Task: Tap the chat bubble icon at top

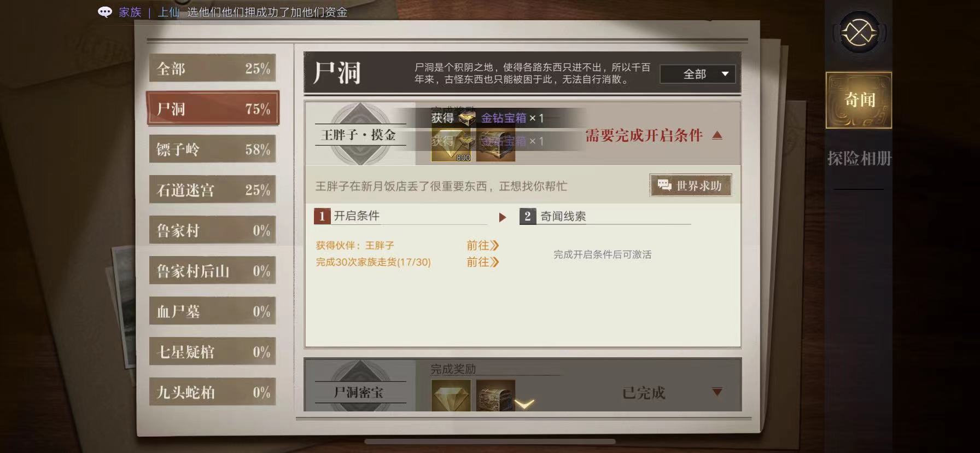Action: (x=105, y=12)
